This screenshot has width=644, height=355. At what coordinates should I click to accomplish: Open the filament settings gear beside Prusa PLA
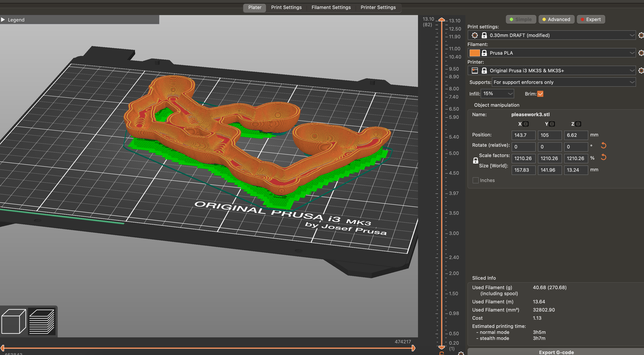641,53
